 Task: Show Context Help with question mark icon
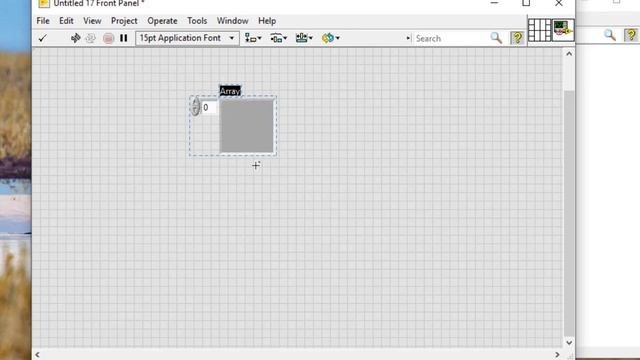pos(517,38)
